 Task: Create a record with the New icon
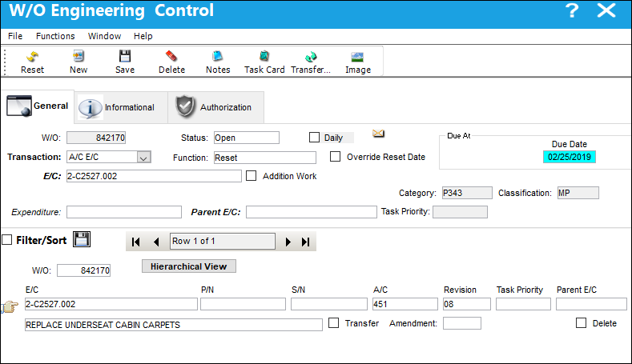click(x=78, y=56)
